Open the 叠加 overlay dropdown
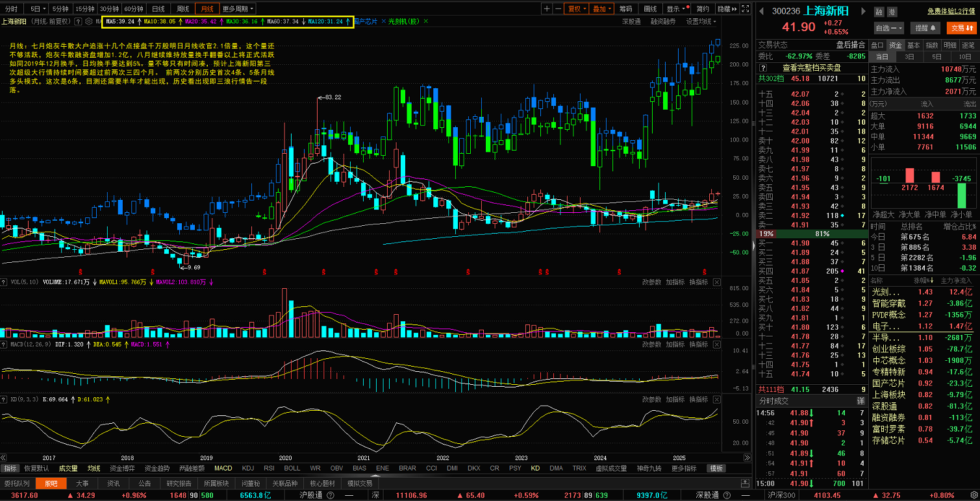 [601, 8]
